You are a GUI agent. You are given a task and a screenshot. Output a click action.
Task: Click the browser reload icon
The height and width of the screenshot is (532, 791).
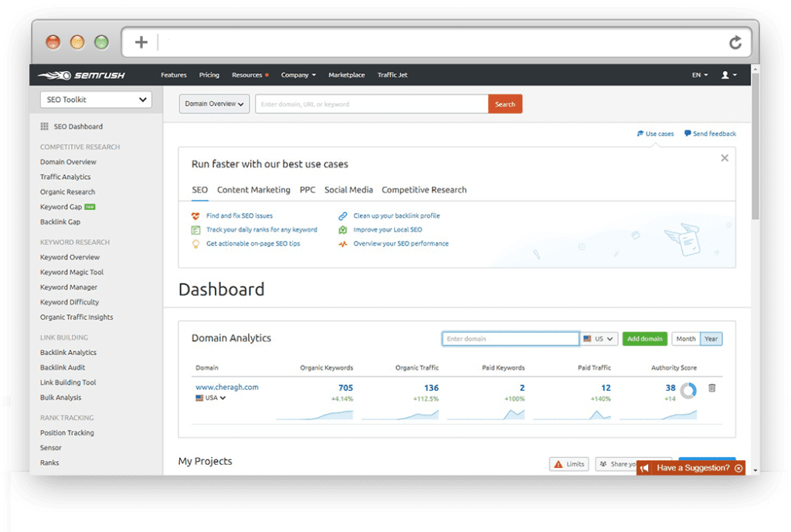tap(735, 42)
